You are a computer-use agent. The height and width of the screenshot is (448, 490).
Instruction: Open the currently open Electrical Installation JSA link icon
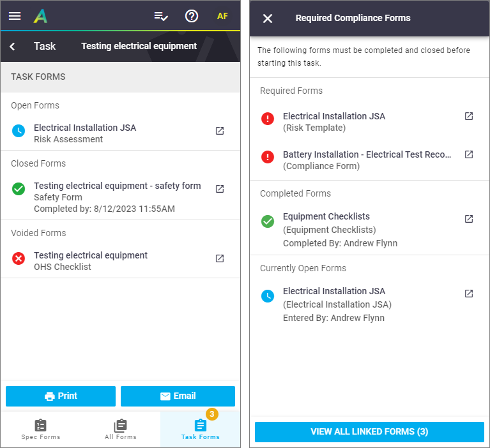point(469,294)
